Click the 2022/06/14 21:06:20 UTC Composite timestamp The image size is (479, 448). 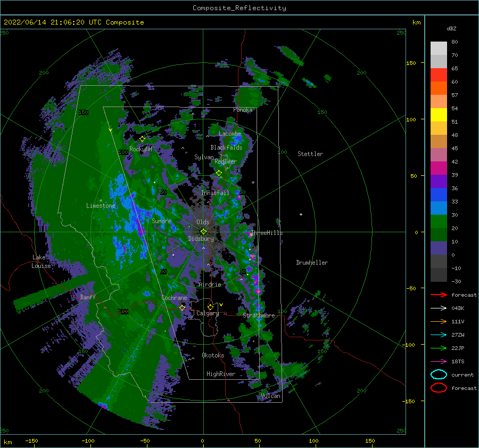(73, 22)
